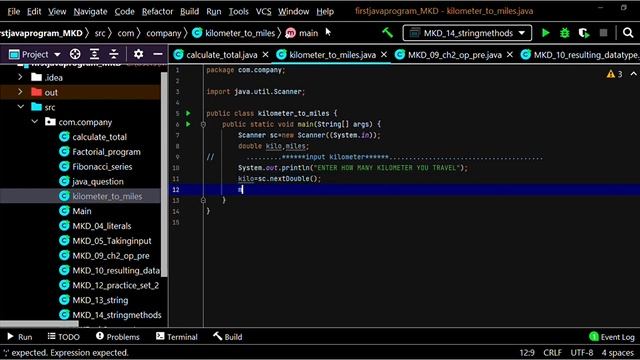This screenshot has height=360, width=640.
Task: Switch to MKD_10_resulting_datatype tab
Action: (x=580, y=55)
